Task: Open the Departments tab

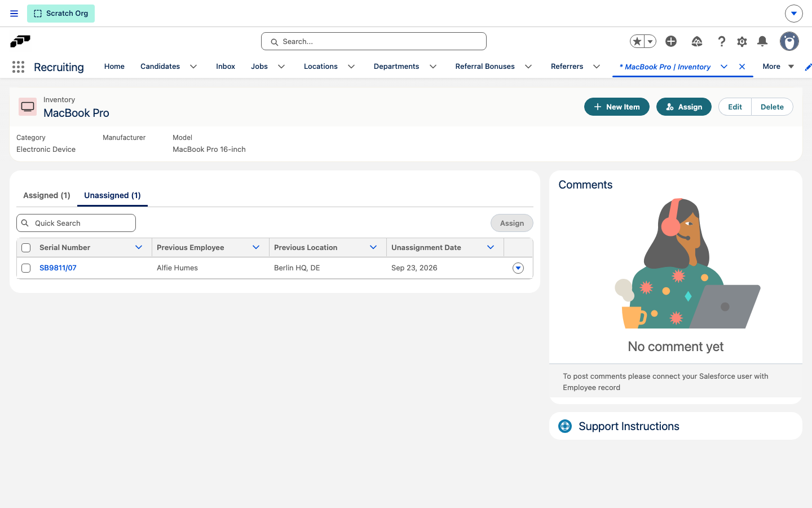Action: (x=396, y=67)
